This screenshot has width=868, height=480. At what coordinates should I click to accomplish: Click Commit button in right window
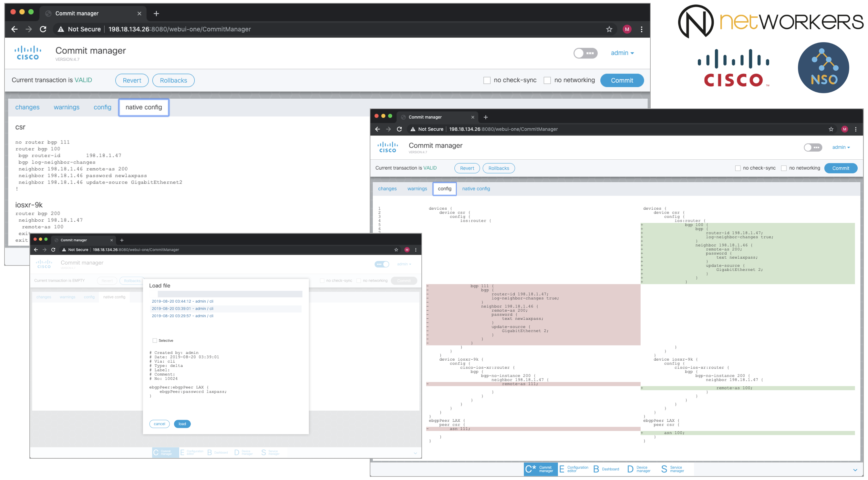click(x=840, y=168)
